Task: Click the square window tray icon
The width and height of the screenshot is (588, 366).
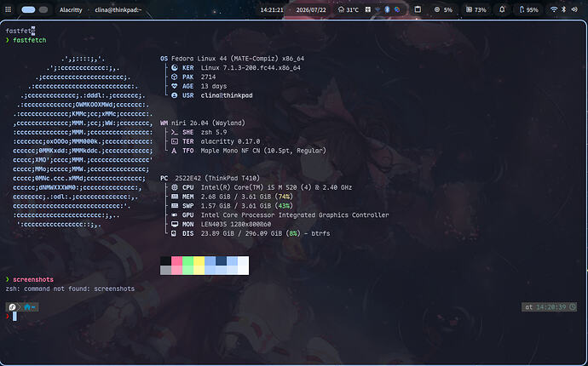Action: (x=418, y=9)
